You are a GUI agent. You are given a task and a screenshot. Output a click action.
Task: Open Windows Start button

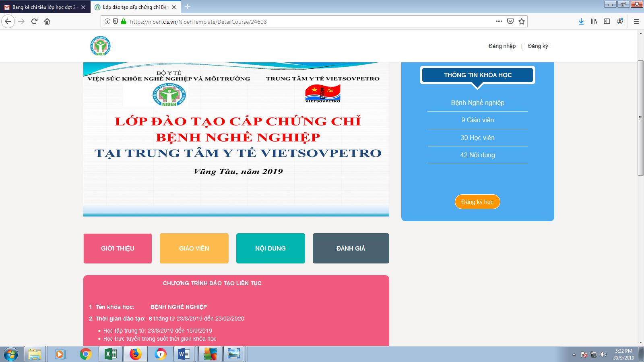point(10,354)
